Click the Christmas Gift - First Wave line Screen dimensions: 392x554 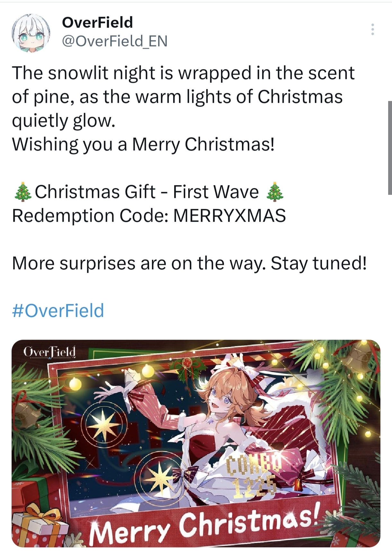click(x=148, y=192)
